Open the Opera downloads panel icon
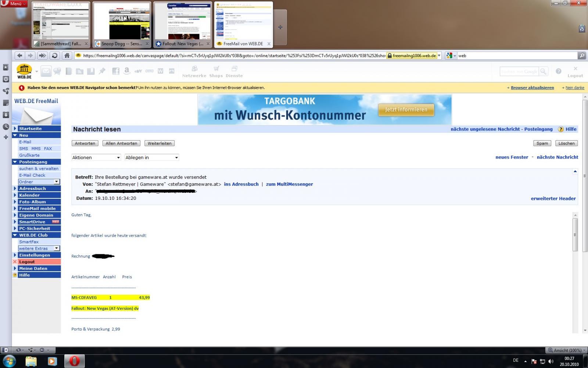588x368 pixels. point(6,115)
